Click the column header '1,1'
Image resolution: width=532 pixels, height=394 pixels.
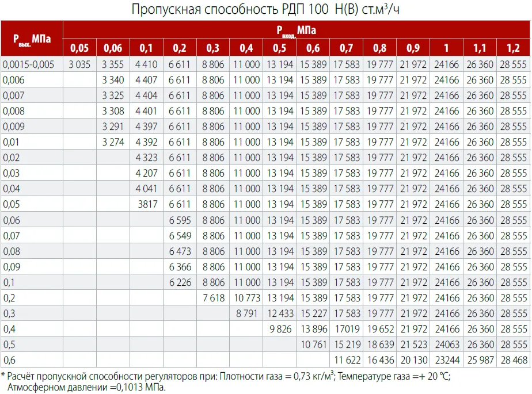tap(480, 48)
